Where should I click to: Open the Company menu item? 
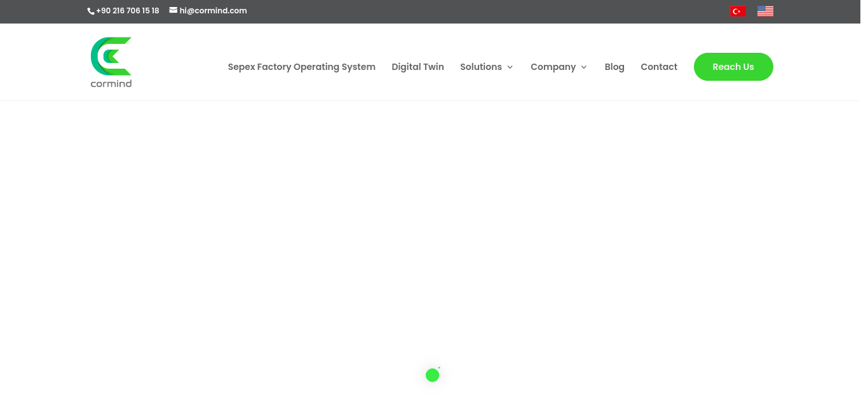click(553, 67)
